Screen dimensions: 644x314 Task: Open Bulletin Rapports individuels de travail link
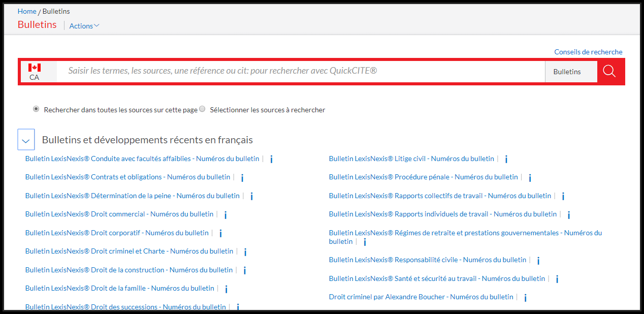coord(443,214)
